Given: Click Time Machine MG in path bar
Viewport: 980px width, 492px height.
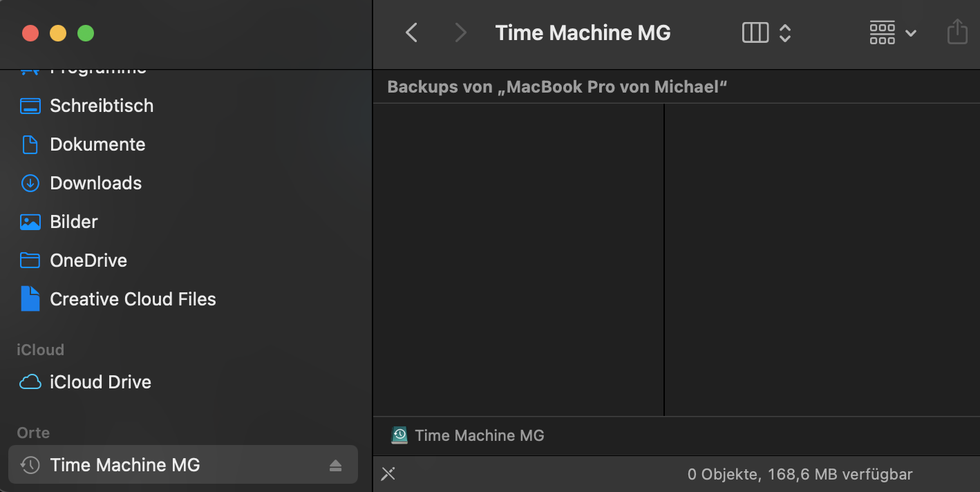Looking at the screenshot, I should (480, 435).
